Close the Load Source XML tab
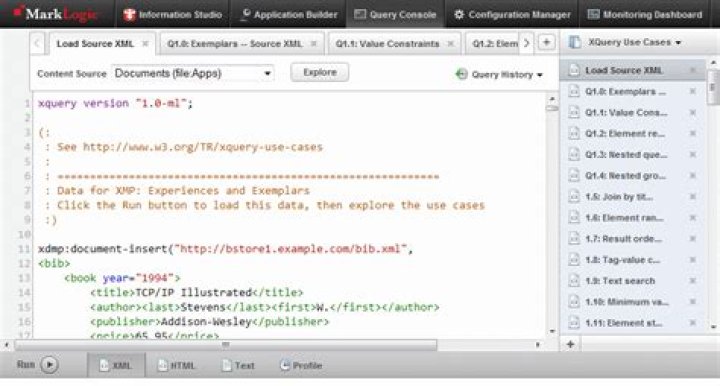Screen dimensions: 720x386 point(145,44)
